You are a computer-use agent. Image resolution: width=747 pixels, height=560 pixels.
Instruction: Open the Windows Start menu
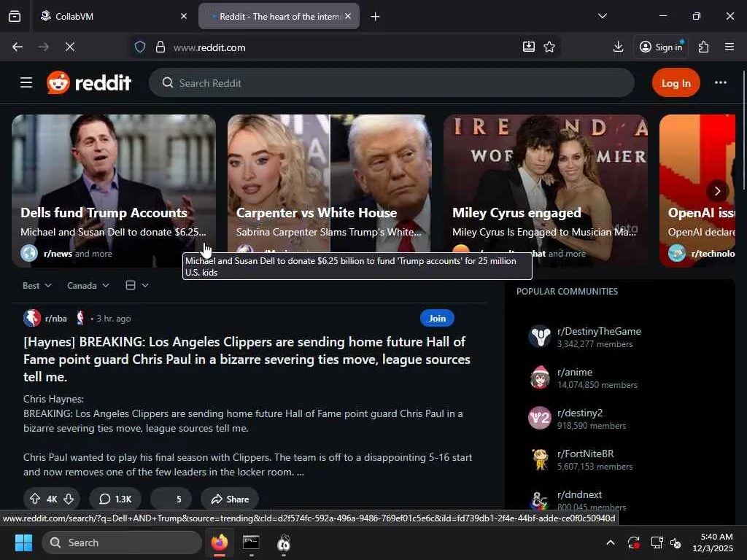23,542
